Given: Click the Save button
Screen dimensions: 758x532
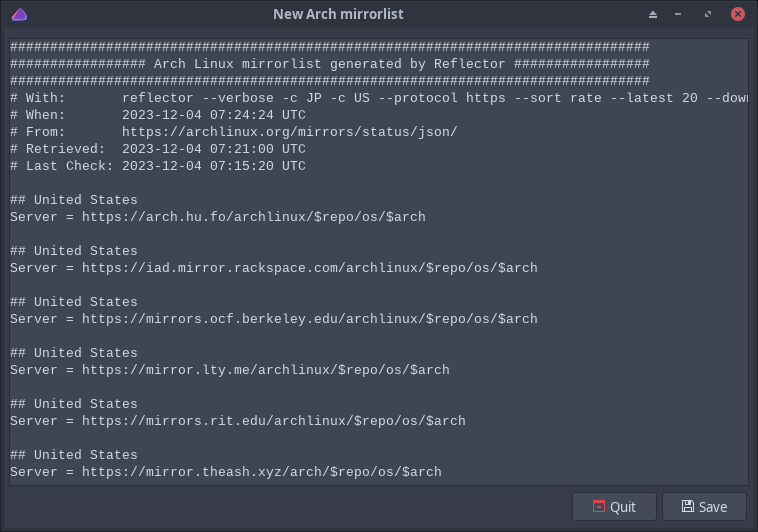Looking at the screenshot, I should point(704,506).
